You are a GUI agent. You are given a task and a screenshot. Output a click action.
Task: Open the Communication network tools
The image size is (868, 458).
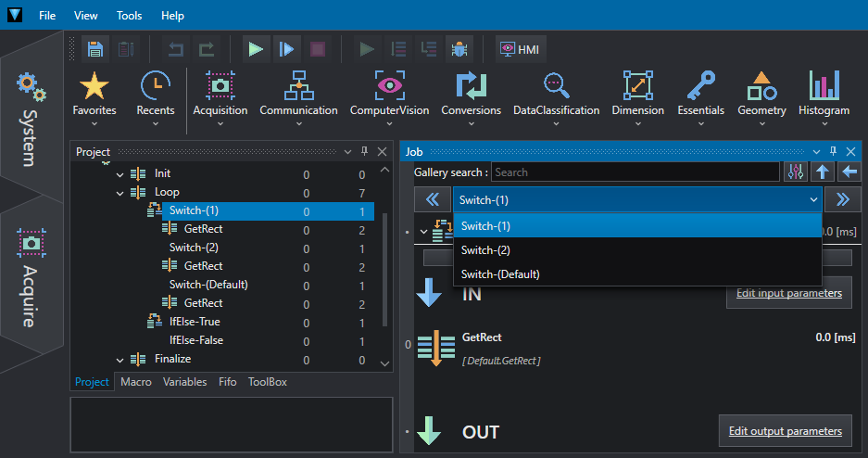[x=299, y=99]
